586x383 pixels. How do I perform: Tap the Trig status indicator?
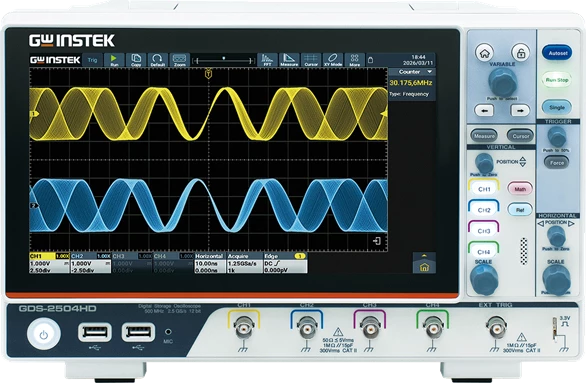click(92, 60)
